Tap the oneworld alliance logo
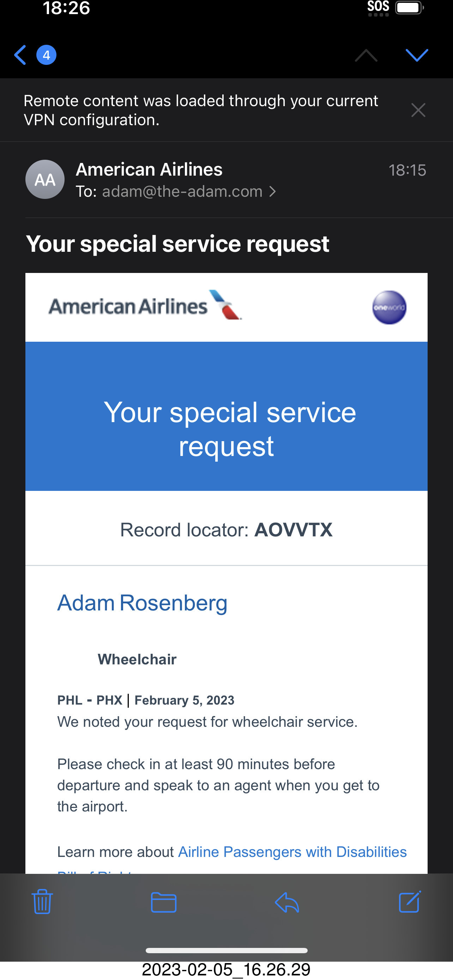 tap(389, 308)
